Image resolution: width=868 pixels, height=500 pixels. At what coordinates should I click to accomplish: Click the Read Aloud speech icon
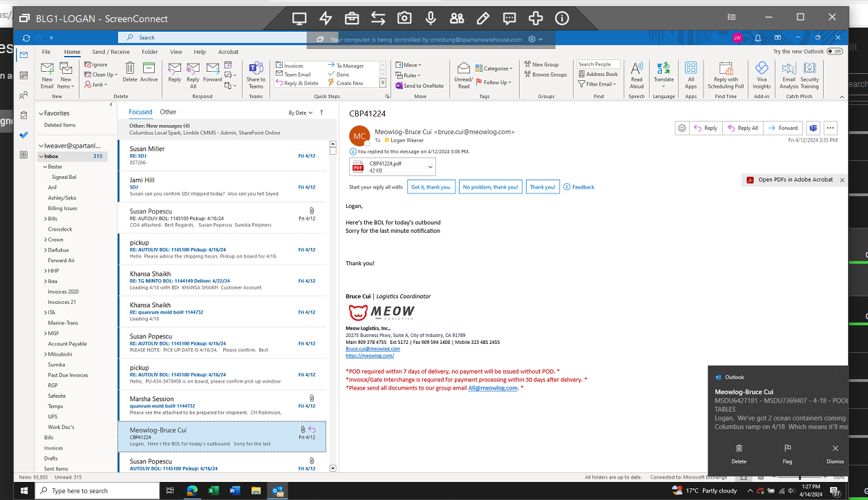click(636, 75)
